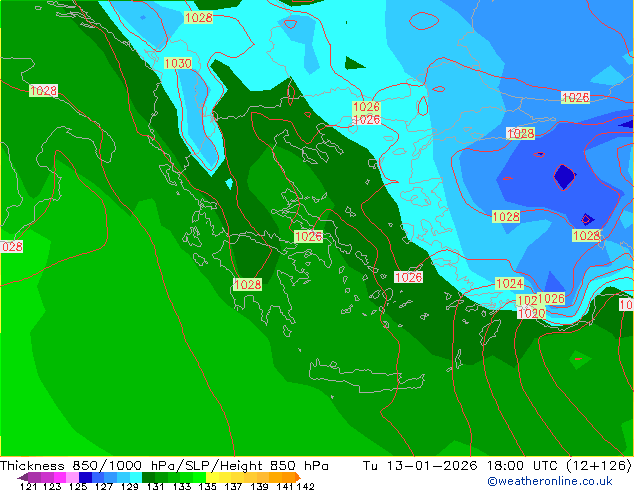634x490 pixels.
Task: Pick the lime green legend swatch left of 135
Action: pos(199,477)
